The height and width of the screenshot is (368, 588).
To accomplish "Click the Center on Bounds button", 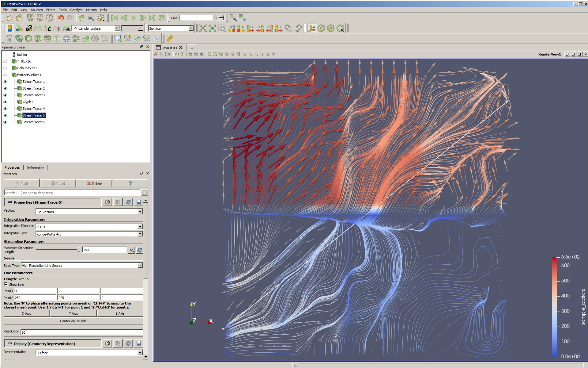I will click(73, 321).
